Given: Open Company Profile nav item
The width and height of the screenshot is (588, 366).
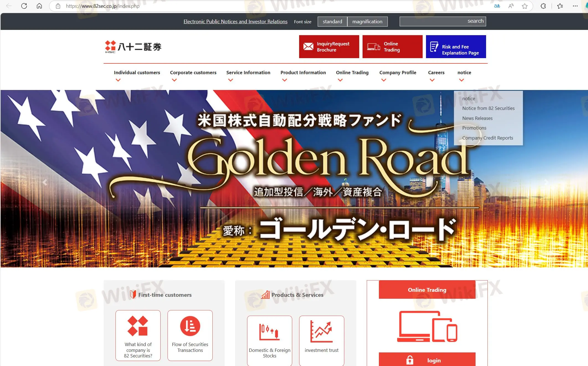Looking at the screenshot, I should [398, 73].
